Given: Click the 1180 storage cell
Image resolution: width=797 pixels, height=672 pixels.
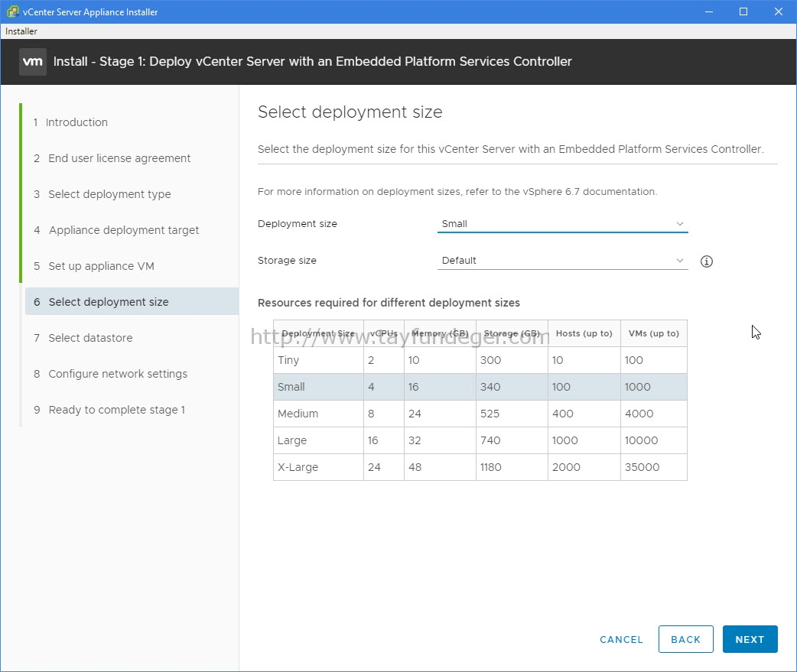Looking at the screenshot, I should pos(512,467).
